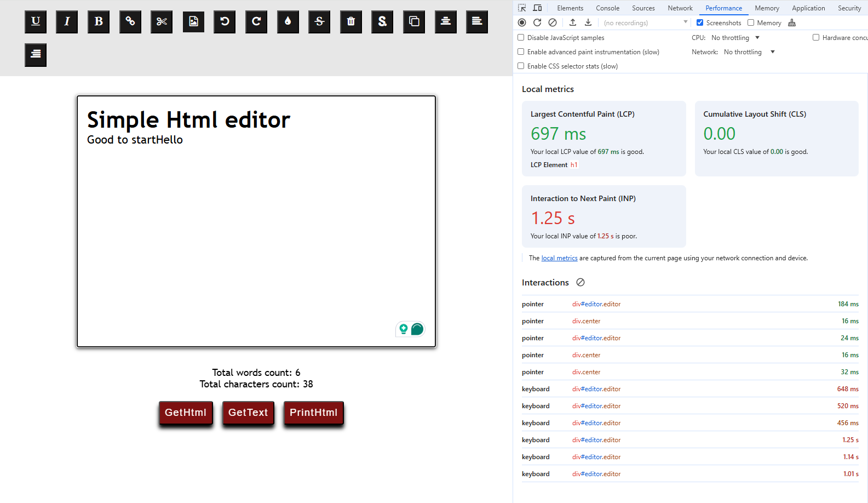868x503 pixels.
Task: Switch to the Elements tab
Action: (570, 8)
